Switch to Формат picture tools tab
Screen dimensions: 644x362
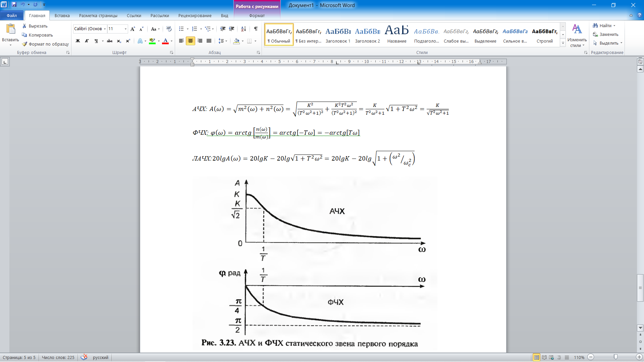257,15
